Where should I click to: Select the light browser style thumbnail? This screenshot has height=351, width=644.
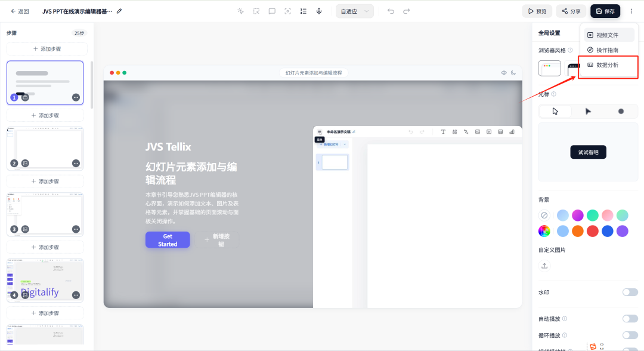[550, 68]
